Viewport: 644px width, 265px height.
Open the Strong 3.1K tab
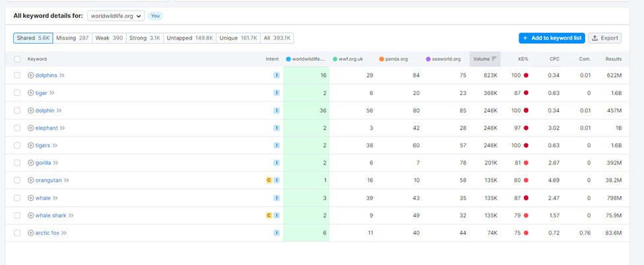point(145,38)
